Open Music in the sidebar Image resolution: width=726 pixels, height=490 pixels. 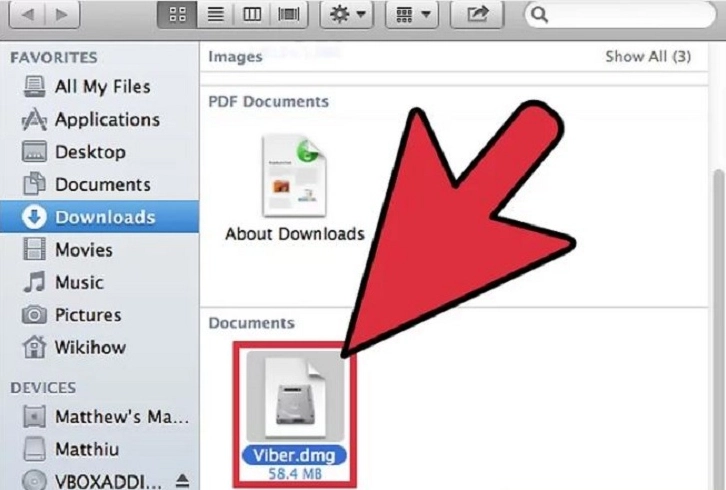[x=99, y=282]
